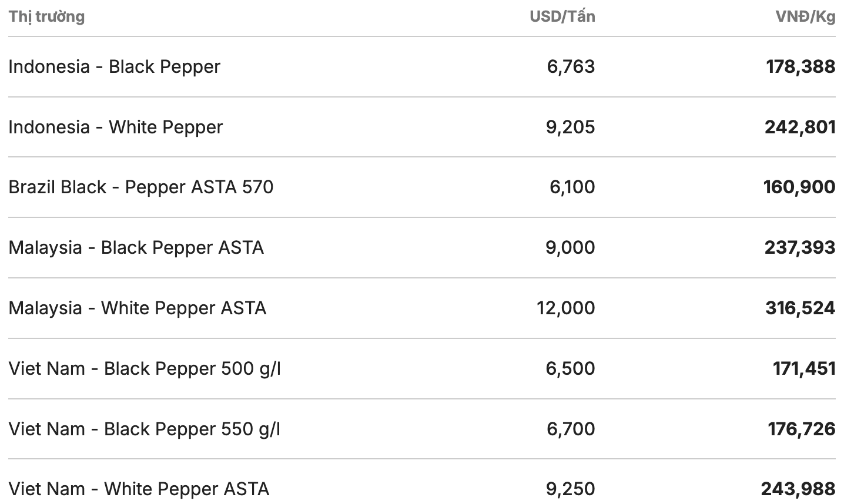Select Malaysia - White Pepper ASTA label
This screenshot has width=844, height=504.
[137, 308]
